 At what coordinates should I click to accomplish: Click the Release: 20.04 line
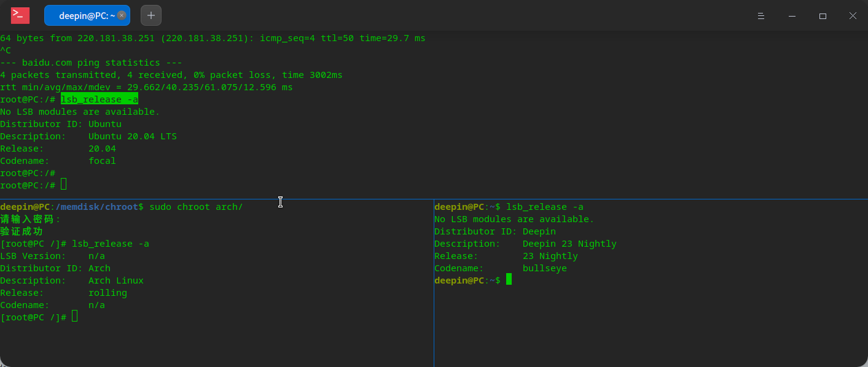[58, 149]
